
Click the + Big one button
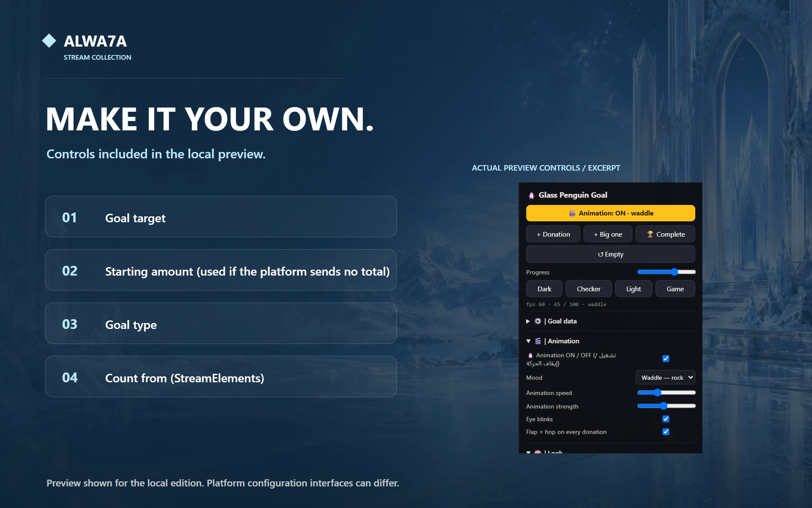point(608,234)
